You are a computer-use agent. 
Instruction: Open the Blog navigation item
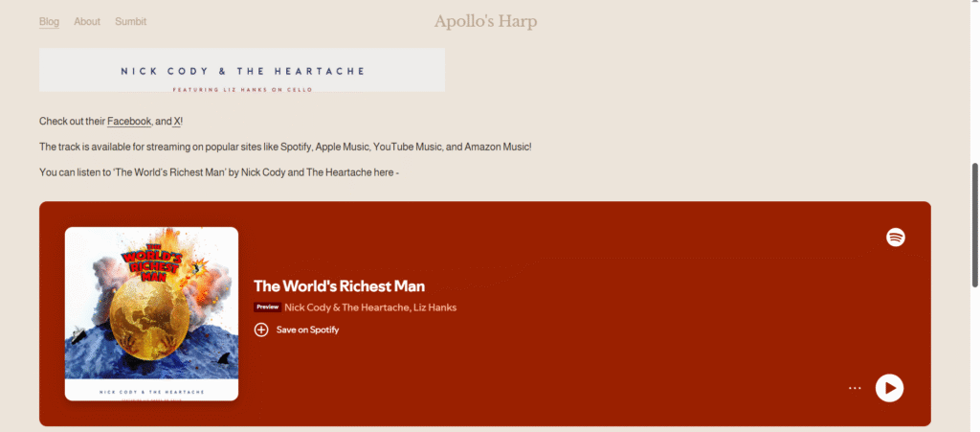tap(49, 21)
